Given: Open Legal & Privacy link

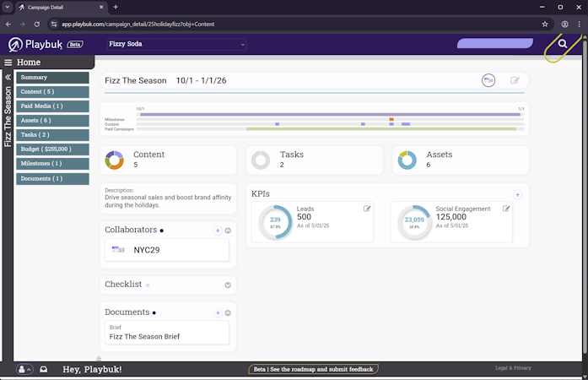Looking at the screenshot, I should coord(513,368).
